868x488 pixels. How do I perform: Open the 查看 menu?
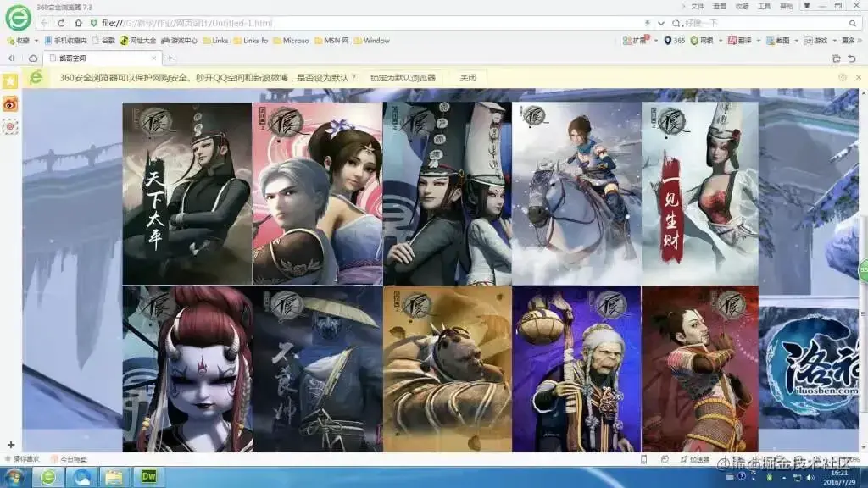coord(720,6)
